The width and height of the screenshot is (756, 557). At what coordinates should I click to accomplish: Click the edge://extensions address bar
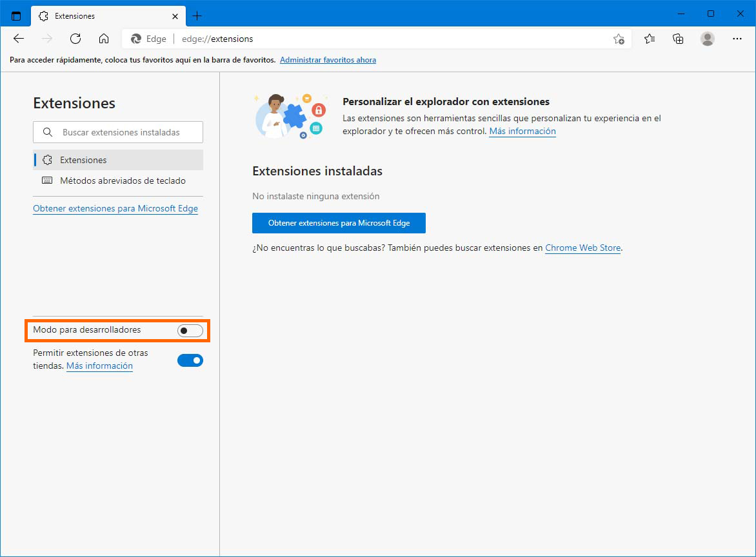tap(376, 39)
